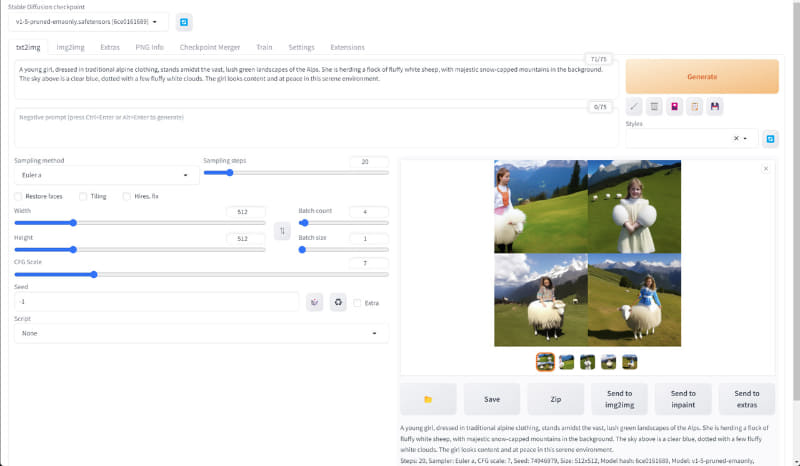Viewport: 800px width, 466px height.
Task: Toggle the Extra seed checkbox
Action: point(357,303)
